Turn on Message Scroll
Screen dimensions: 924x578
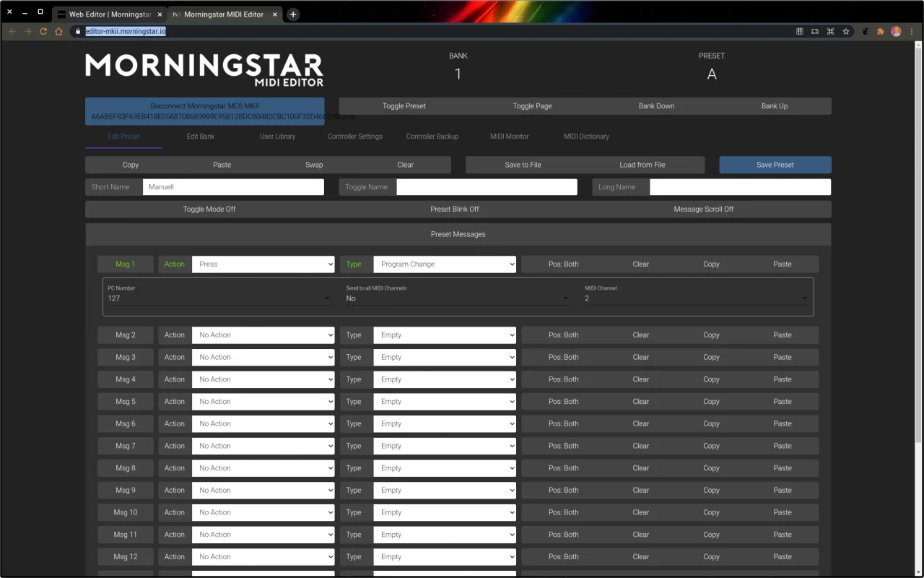[703, 209]
